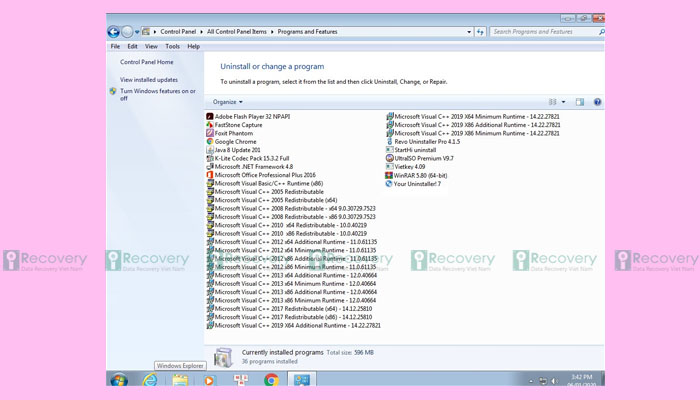700x400 pixels.
Task: Open Google Chrome from the taskbar
Action: point(271,380)
